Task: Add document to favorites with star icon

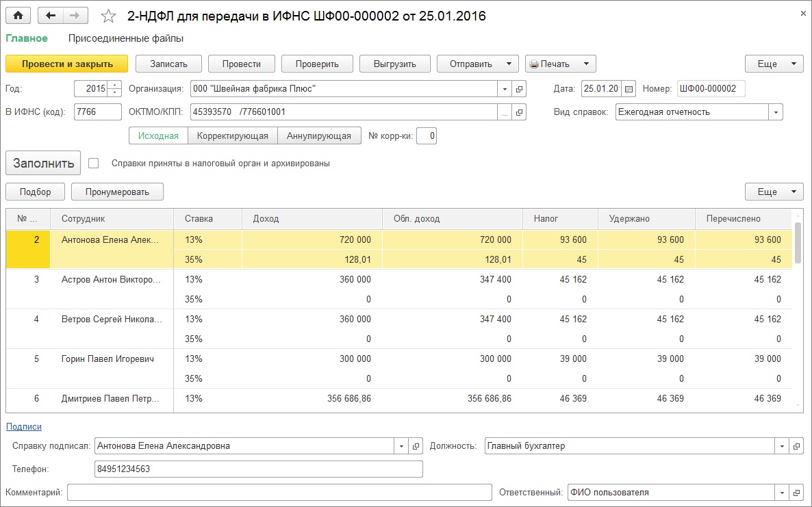Action: [x=107, y=16]
